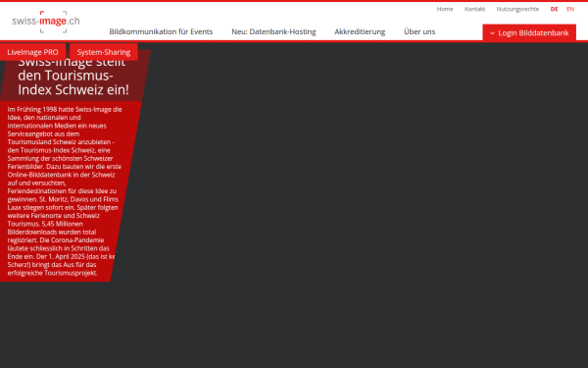
Task: Open the Nutzungsrechte link
Action: pyautogui.click(x=517, y=9)
